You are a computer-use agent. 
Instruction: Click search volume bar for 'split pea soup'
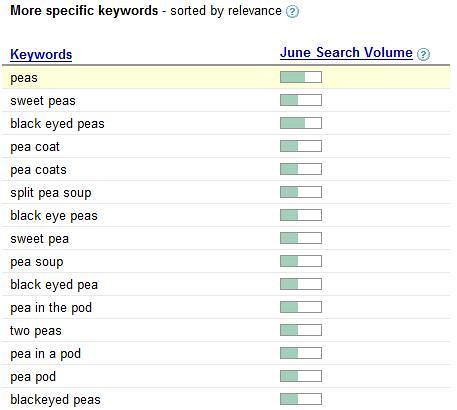click(x=301, y=192)
